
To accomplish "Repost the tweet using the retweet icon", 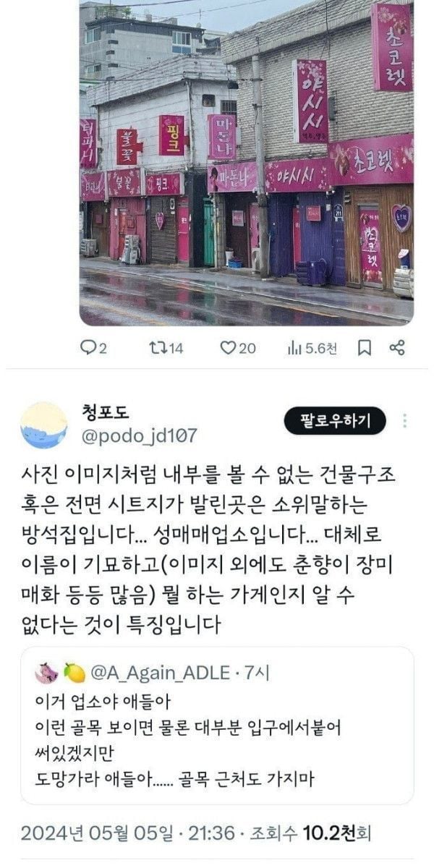I will (x=156, y=348).
